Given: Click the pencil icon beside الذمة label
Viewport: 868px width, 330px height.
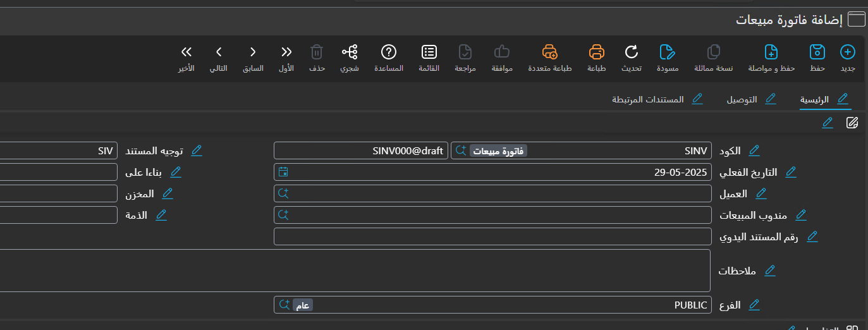Looking at the screenshot, I should point(161,215).
